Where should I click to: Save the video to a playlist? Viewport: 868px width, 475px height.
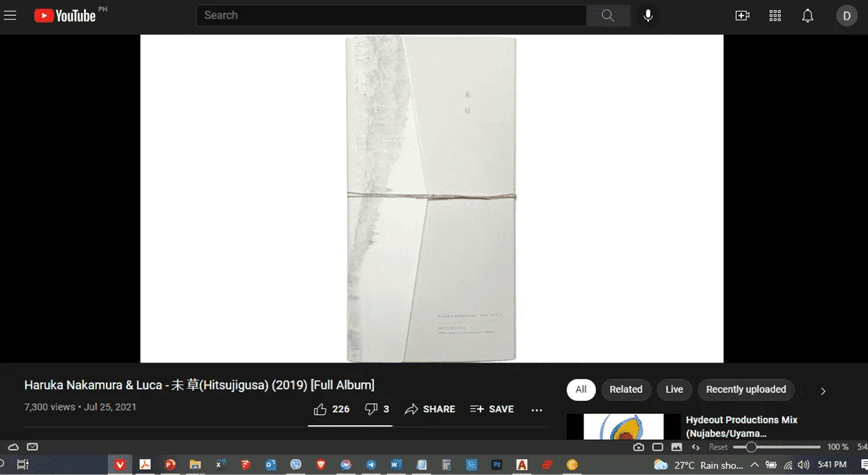pyautogui.click(x=492, y=409)
